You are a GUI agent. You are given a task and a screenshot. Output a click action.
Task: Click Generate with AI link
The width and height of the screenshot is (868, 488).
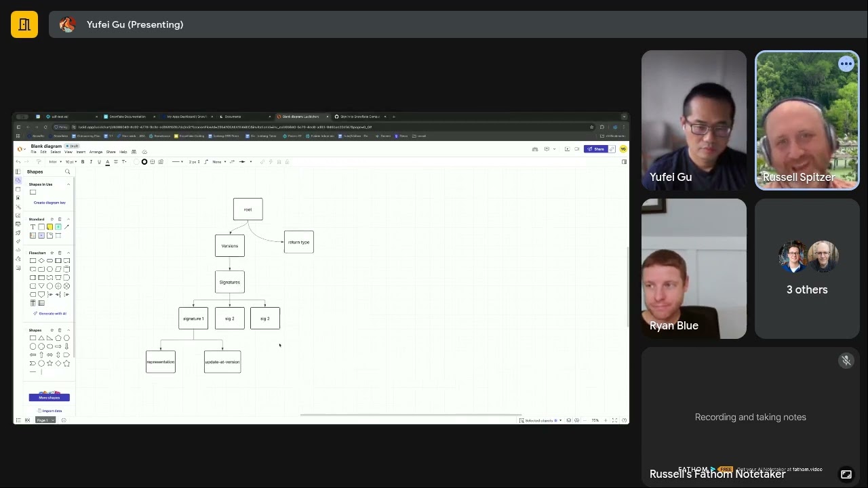tap(50, 314)
